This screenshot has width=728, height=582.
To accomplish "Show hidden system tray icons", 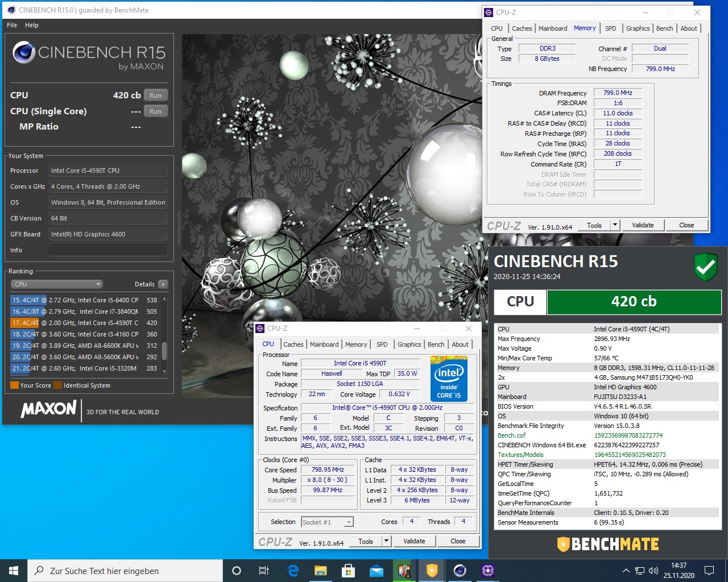I will pyautogui.click(x=626, y=571).
